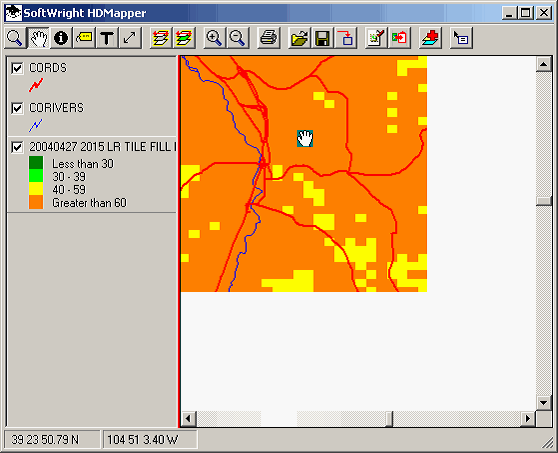Print the map with printer icon
This screenshot has width=558, height=453.
click(268, 38)
